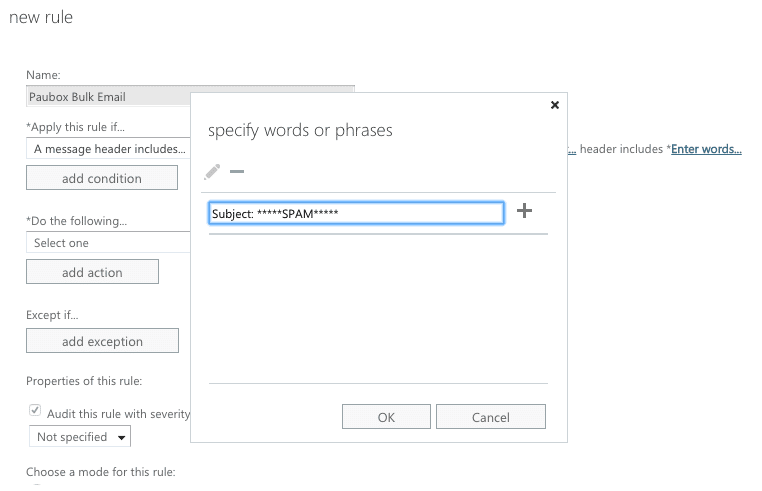Click the pencil edit icon

[x=212, y=172]
